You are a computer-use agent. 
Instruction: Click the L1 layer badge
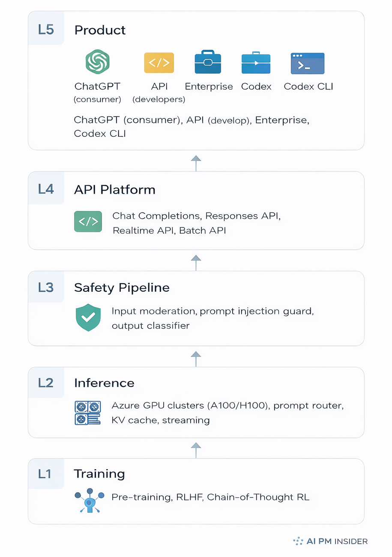[x=45, y=474]
